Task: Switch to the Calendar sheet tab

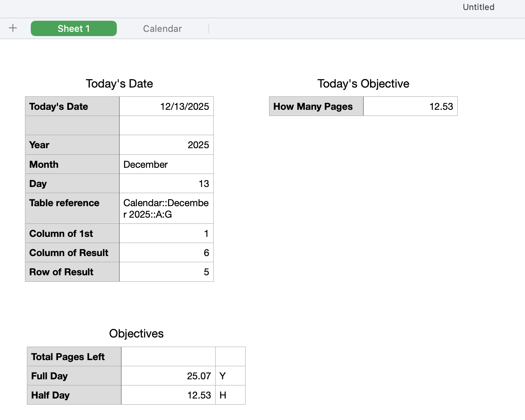Action: point(162,29)
